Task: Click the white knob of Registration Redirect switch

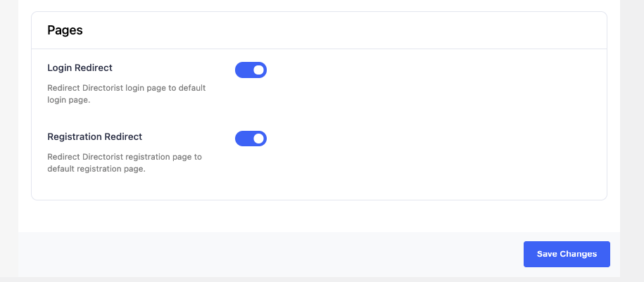Action: [258, 139]
